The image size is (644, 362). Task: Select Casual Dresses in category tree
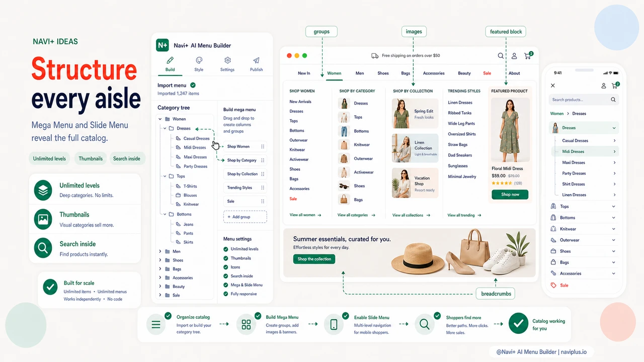point(196,138)
